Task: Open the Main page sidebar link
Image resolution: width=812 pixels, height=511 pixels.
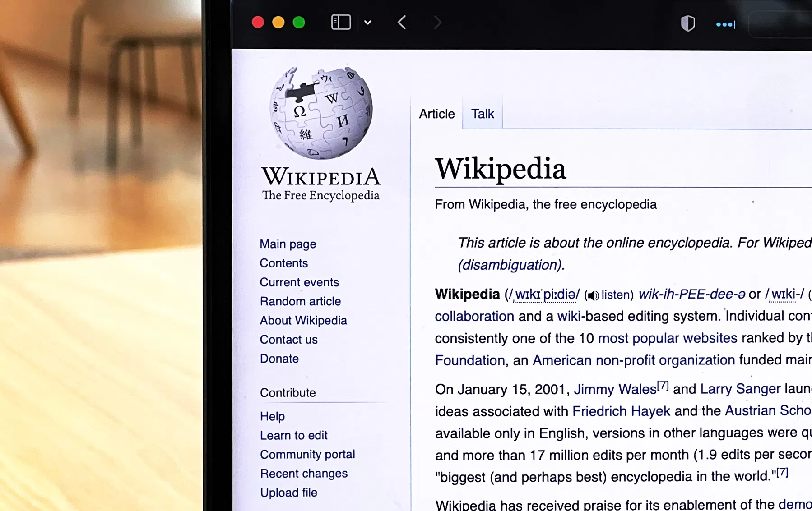Action: click(288, 244)
